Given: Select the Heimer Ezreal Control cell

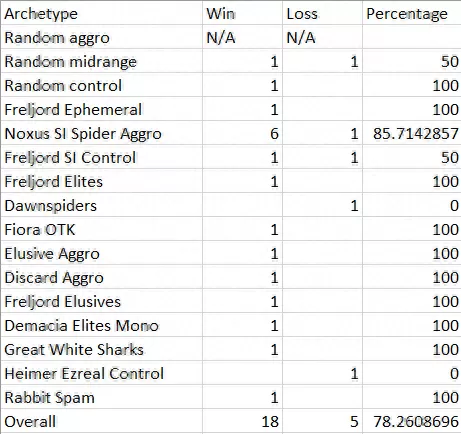Looking at the screenshot, I should [102, 373].
